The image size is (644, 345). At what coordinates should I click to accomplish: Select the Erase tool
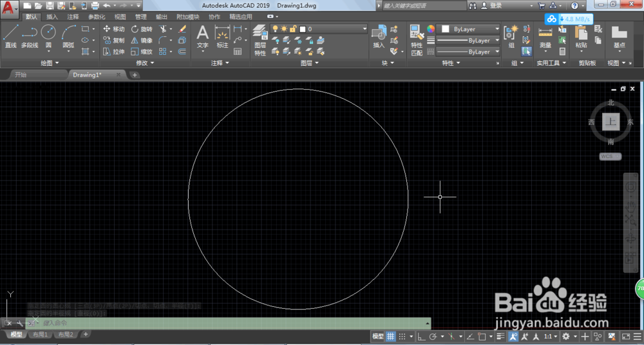[182, 29]
